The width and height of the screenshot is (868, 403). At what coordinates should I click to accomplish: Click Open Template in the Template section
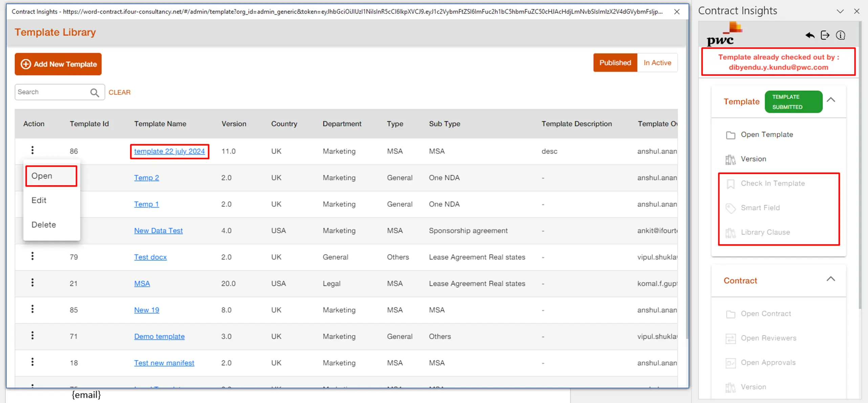coord(767,135)
